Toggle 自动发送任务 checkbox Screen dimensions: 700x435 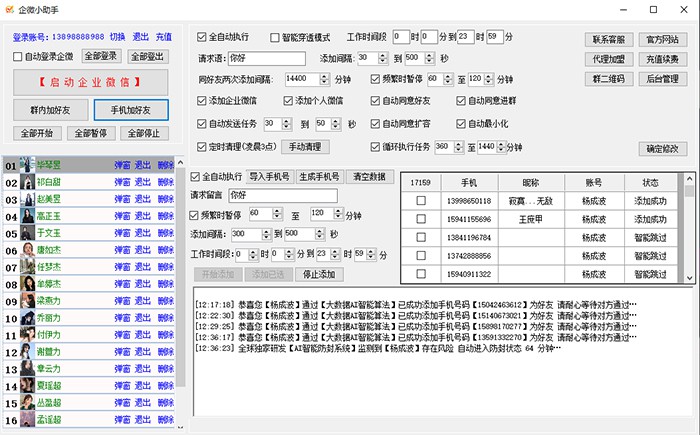click(201, 124)
